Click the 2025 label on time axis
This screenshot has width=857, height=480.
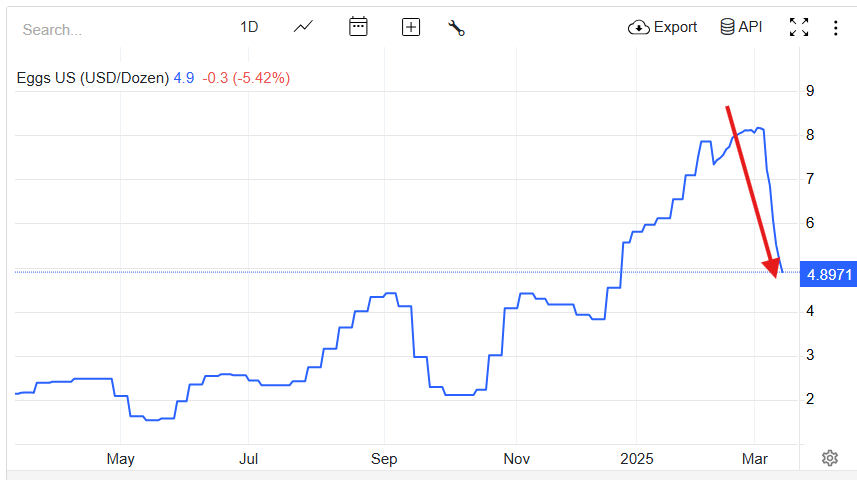(x=636, y=459)
